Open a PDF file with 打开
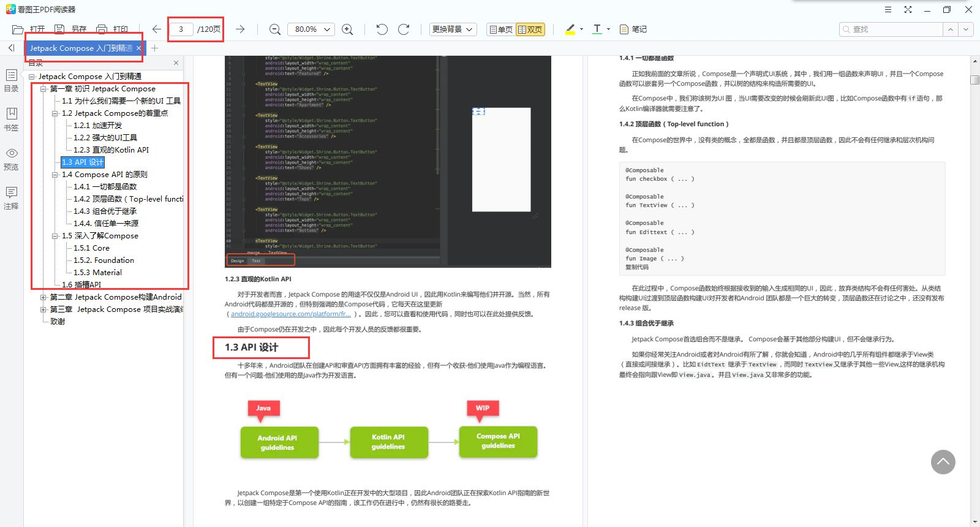This screenshot has height=527, width=980. click(28, 29)
